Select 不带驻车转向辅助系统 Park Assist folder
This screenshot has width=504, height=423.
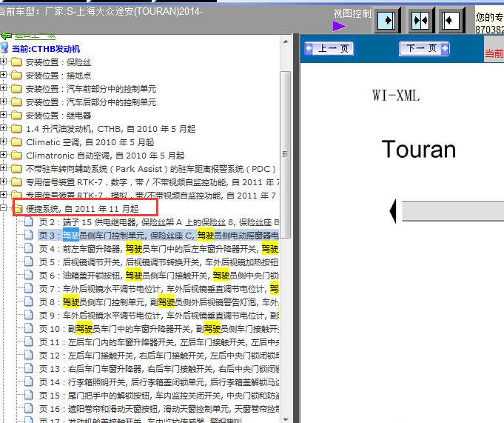coord(151,169)
